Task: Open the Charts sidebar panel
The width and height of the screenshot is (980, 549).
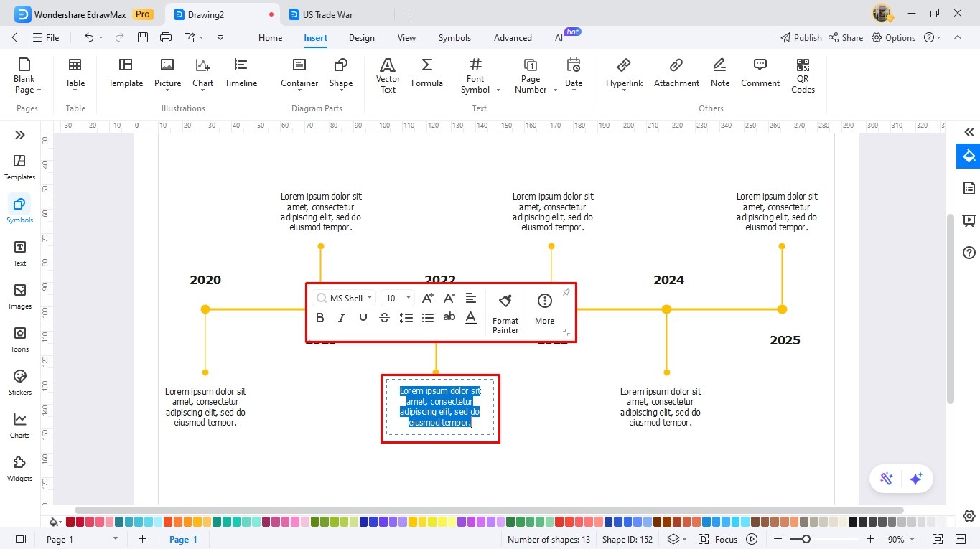Action: (20, 426)
